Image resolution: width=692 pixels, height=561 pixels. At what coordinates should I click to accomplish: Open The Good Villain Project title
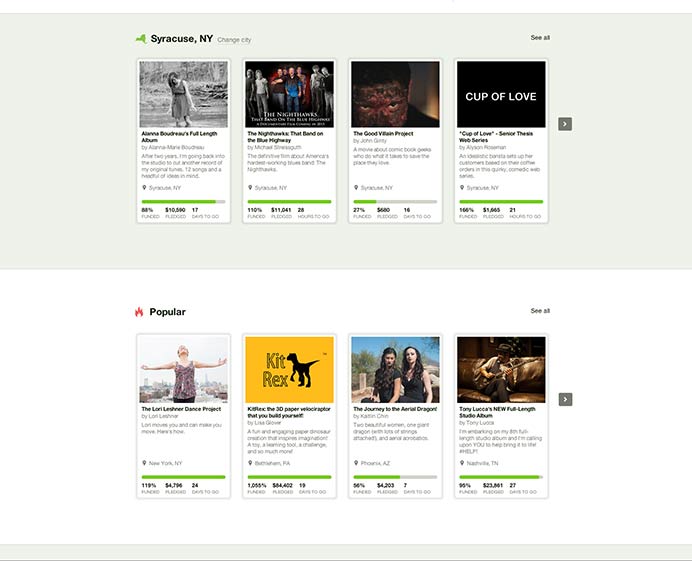(x=383, y=133)
